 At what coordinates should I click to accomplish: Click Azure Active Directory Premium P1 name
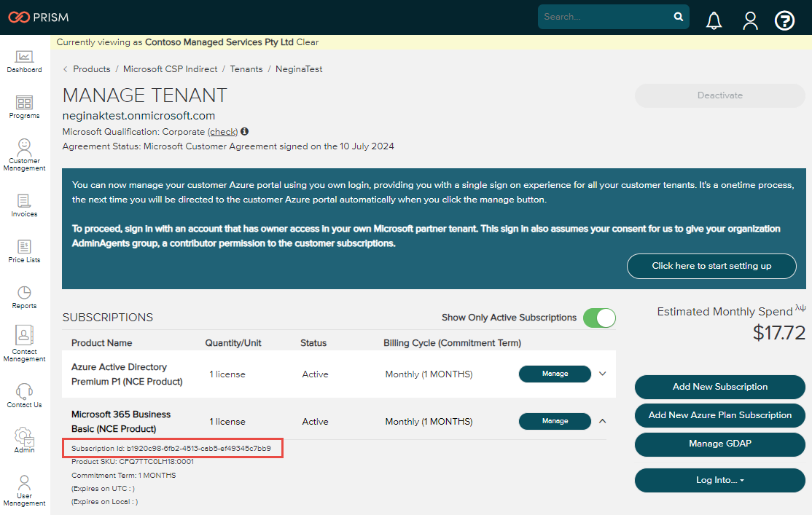coord(127,374)
